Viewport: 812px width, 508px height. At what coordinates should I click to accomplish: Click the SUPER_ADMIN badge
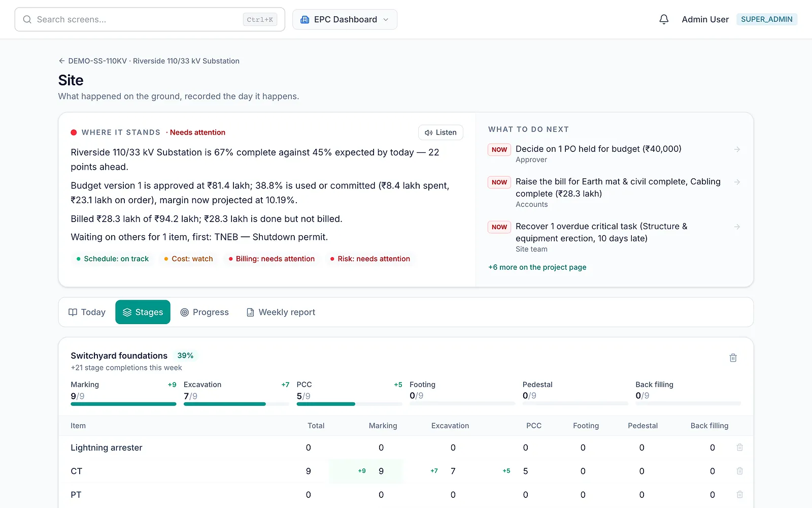pos(766,19)
